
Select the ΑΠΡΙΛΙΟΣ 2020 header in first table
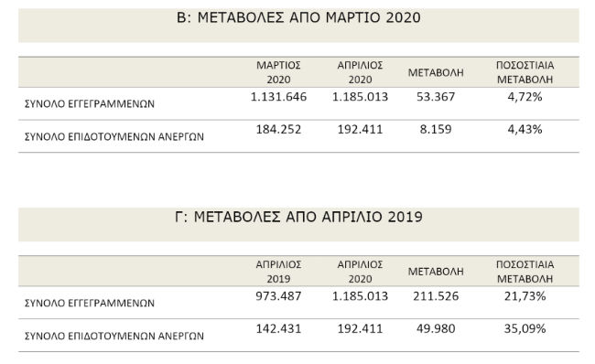point(360,72)
